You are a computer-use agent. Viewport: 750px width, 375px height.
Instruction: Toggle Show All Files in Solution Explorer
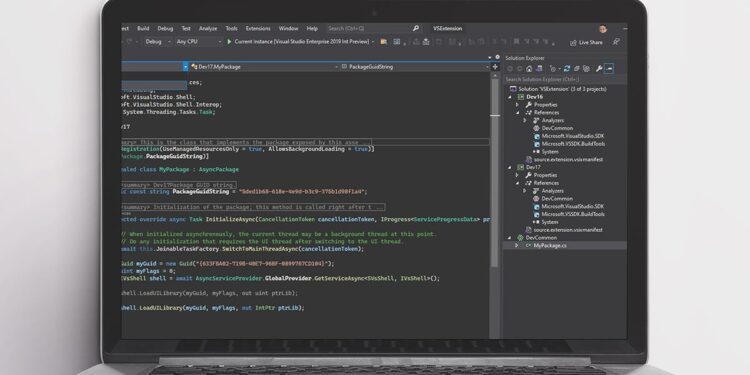coord(586,69)
